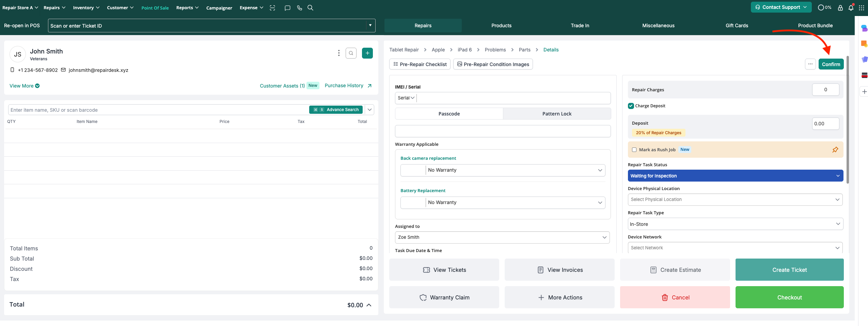Switch to Pattern Lock option

(x=556, y=114)
